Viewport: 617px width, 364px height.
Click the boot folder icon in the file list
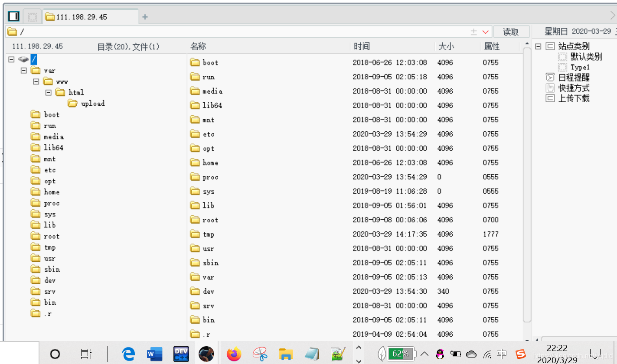point(195,62)
